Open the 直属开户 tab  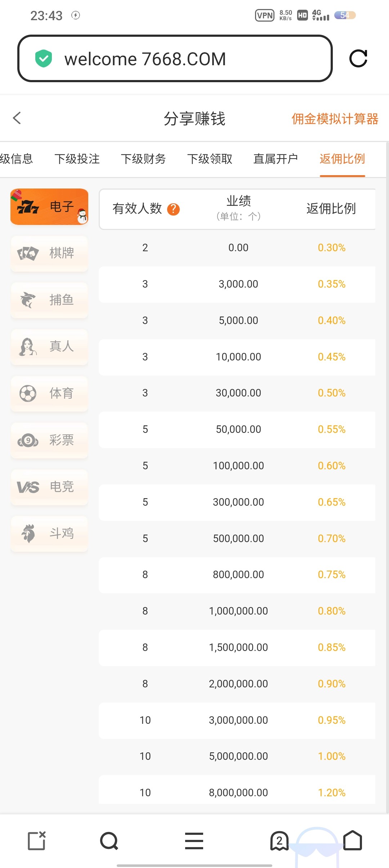click(276, 159)
